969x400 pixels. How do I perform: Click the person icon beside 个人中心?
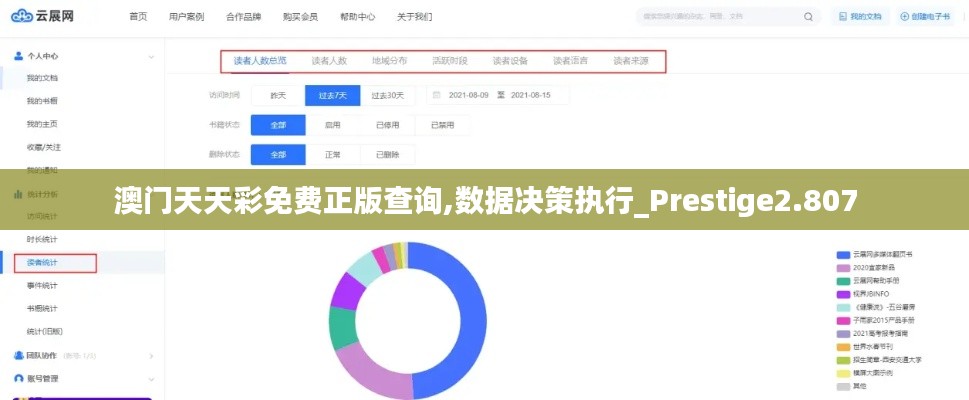point(19,56)
